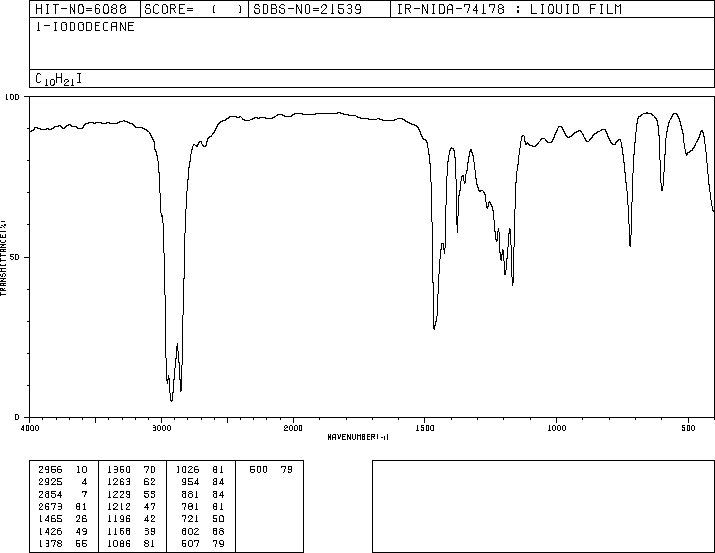Click the 1168 wavenumber in peak table
Image resolution: width=715 pixels, height=553 pixels.
(x=119, y=531)
